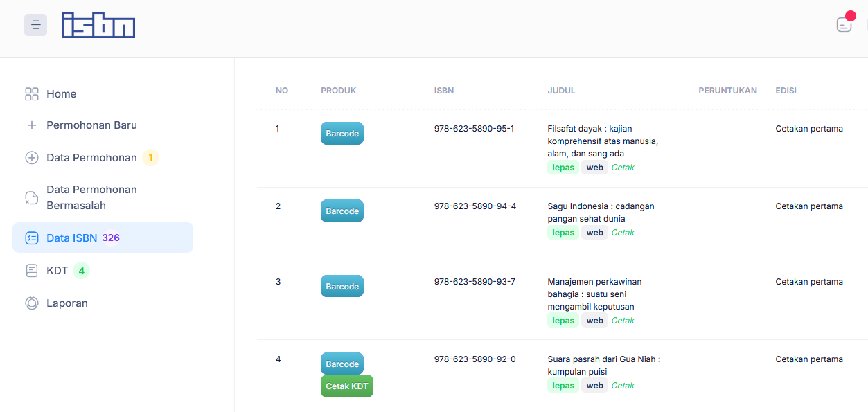Click the title Manajemen perkawinan bahagia
Viewport: 868px width, 412px height.
[594, 294]
